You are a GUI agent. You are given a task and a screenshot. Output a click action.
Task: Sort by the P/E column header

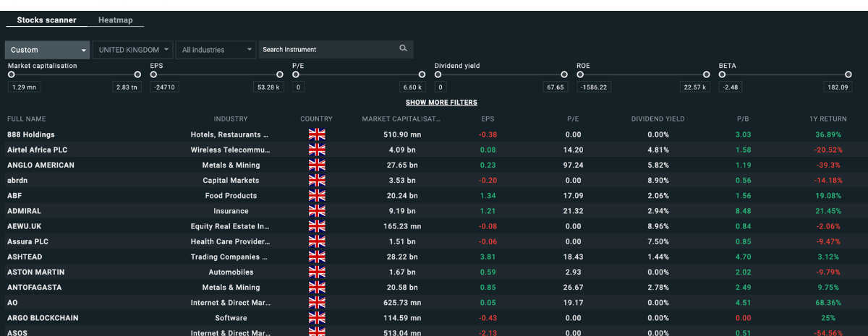point(573,119)
